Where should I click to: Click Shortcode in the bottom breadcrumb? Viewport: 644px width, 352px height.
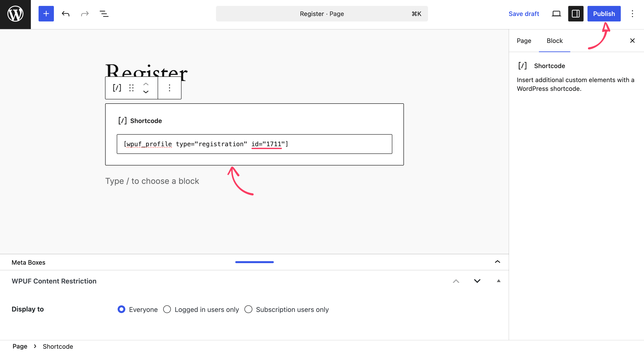pos(58,346)
